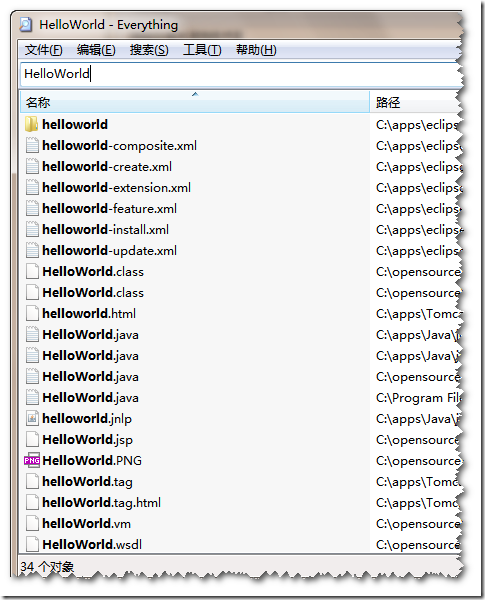This screenshot has width=485, height=600.
Task: Click the HelloWorld.PNG file icon
Action: pyautogui.click(x=32, y=460)
